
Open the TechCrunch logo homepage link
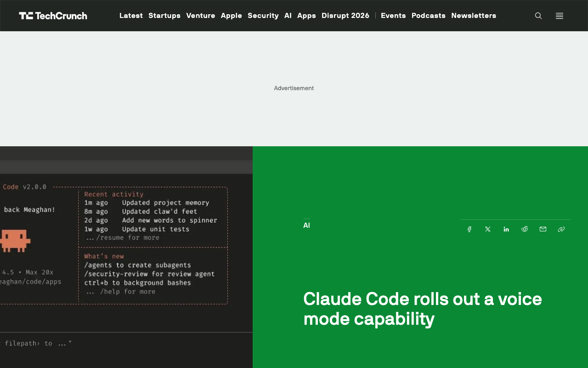[x=53, y=16]
